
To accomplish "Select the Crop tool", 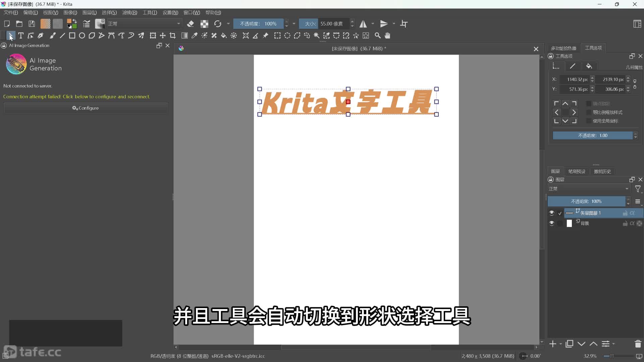I will 173,36.
